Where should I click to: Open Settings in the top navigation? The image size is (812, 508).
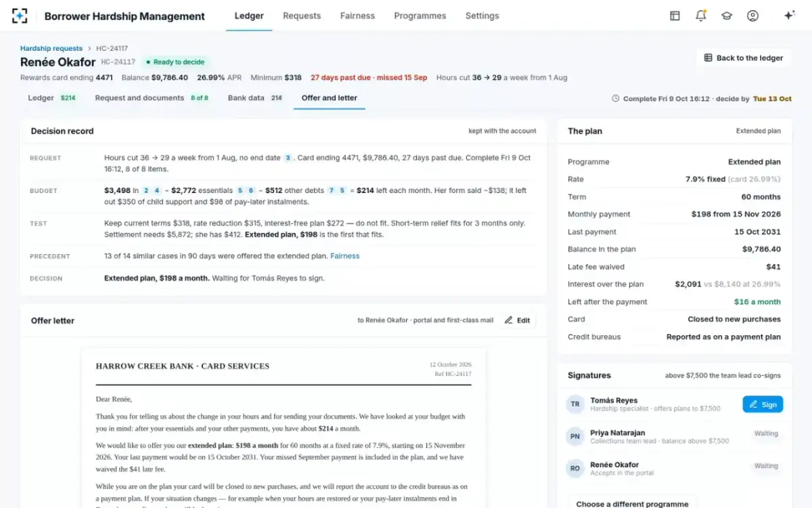482,16
